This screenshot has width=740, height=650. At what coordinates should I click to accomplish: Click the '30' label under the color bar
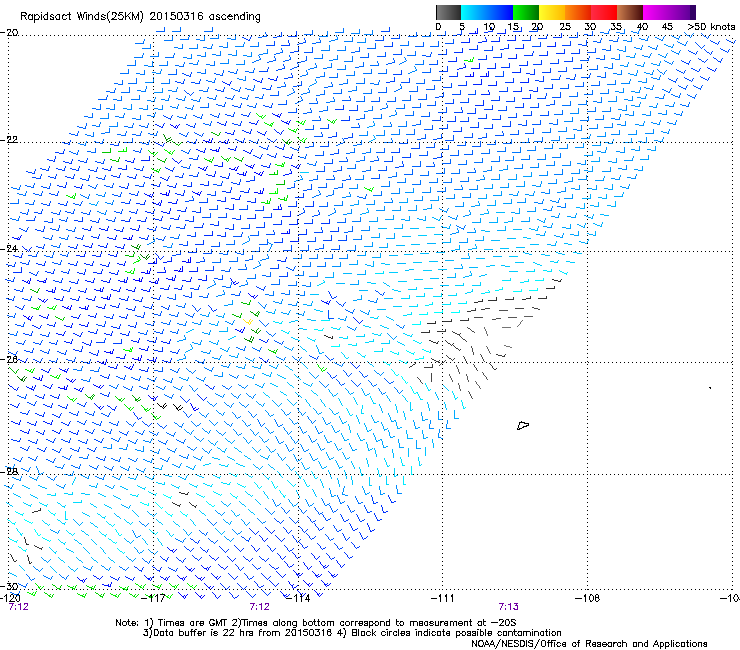[590, 27]
